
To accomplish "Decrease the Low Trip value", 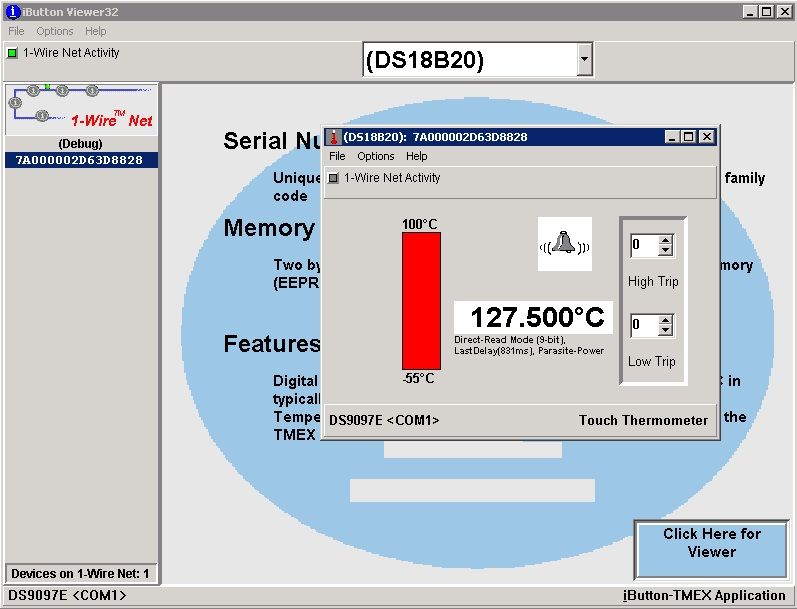I will 665,330.
